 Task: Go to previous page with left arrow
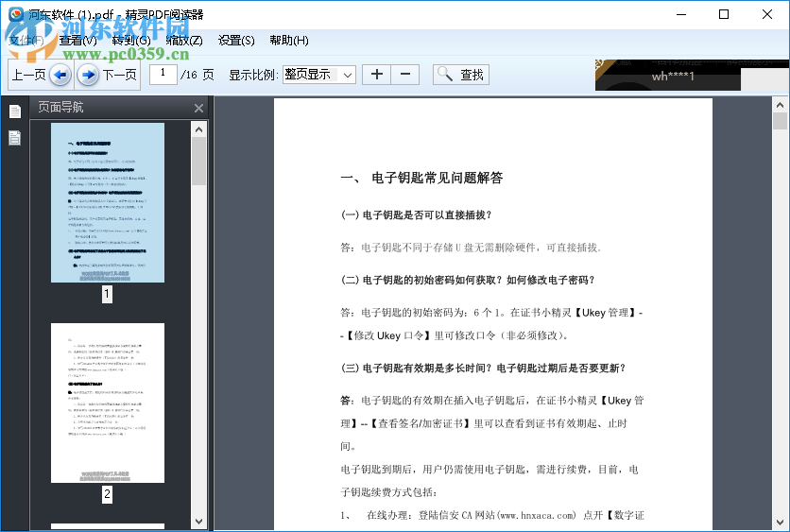(60, 75)
